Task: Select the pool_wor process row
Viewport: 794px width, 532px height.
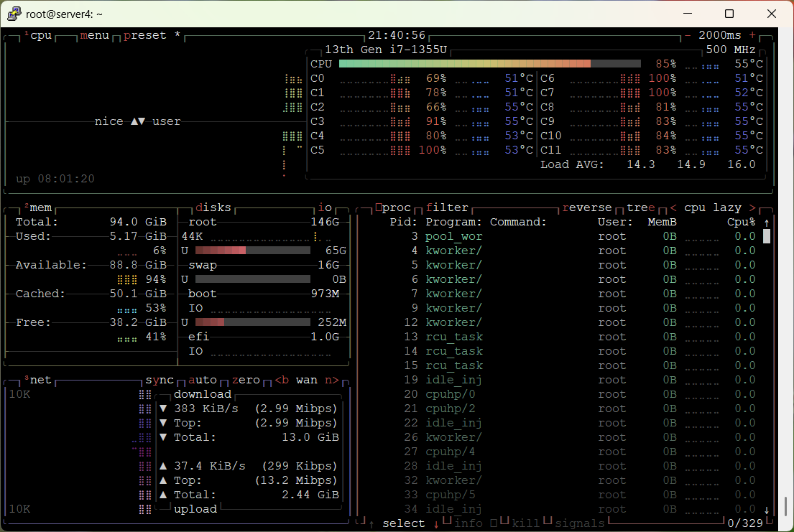Action: point(453,236)
